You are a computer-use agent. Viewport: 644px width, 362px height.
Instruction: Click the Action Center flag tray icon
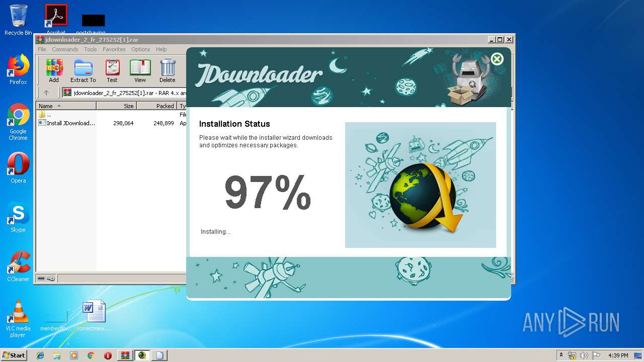coord(596,355)
